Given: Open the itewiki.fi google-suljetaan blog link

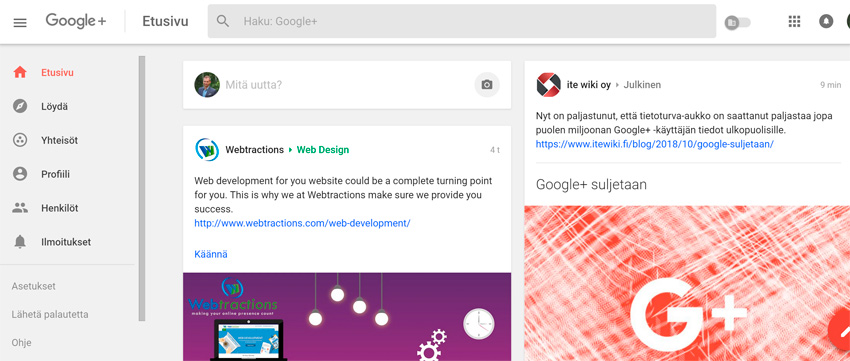Looking at the screenshot, I should pos(655,144).
